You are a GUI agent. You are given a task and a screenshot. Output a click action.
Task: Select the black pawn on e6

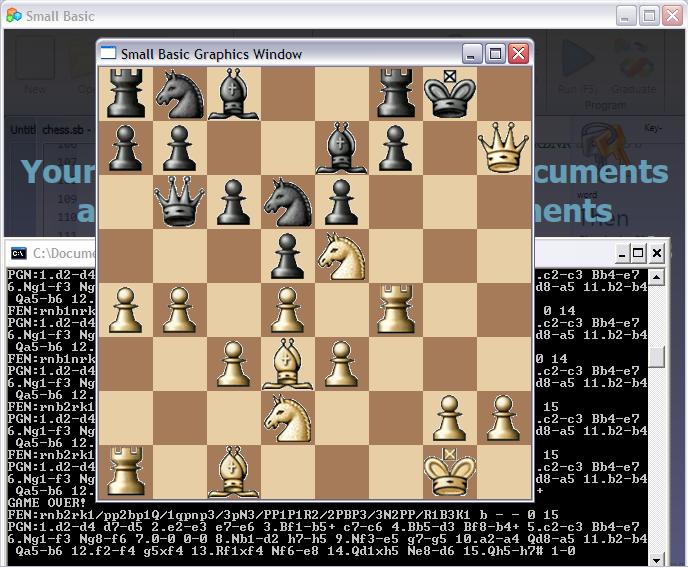point(342,202)
